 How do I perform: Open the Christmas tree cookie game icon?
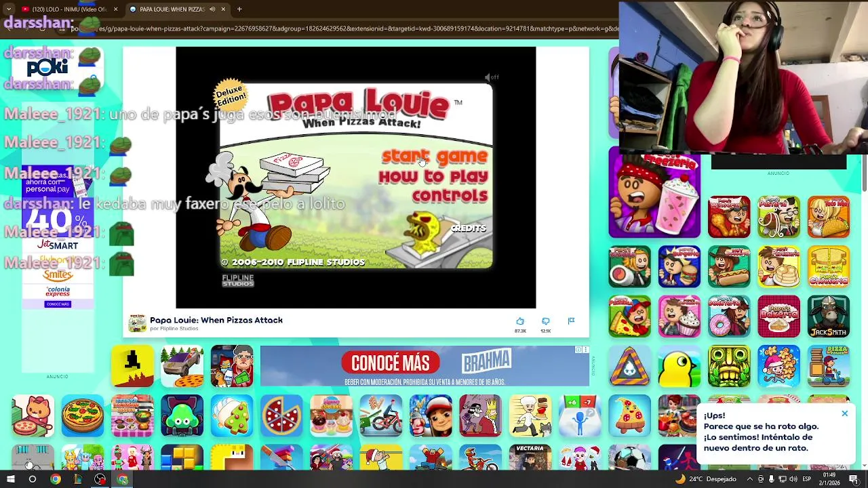[231, 415]
